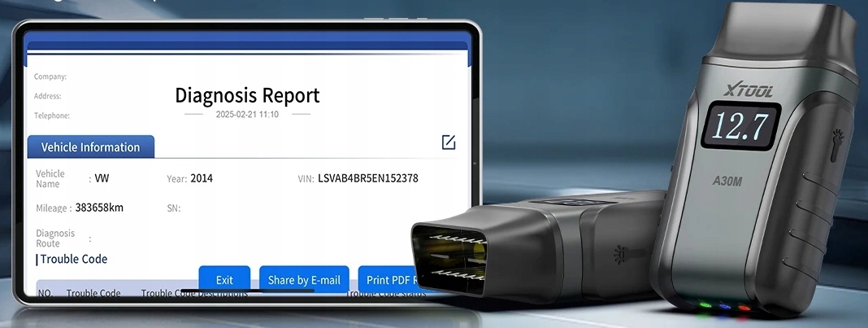The image size is (868, 328).
Task: Click the blue LED indicator
Action: [x=725, y=306]
